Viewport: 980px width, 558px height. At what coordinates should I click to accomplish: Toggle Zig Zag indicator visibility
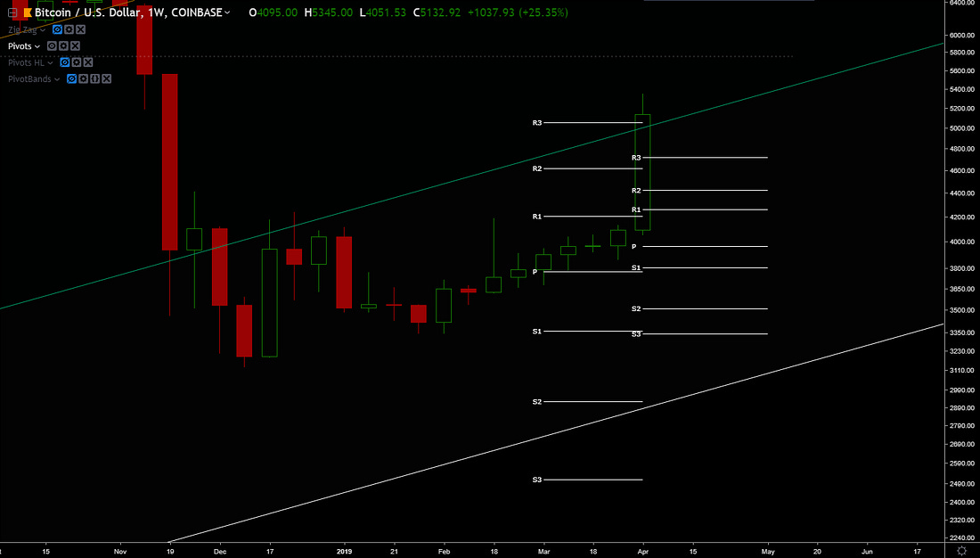point(57,29)
